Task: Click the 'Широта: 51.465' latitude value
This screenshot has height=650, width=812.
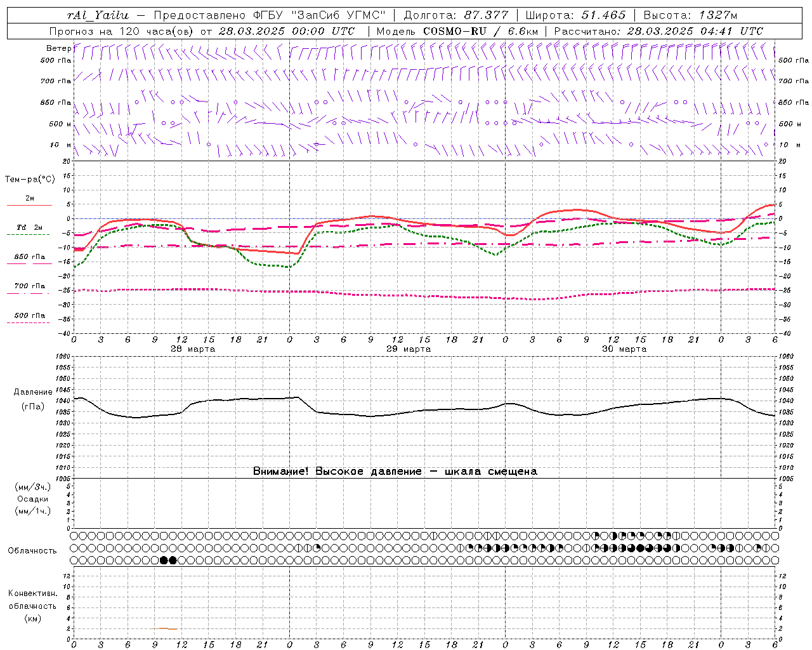Action: (x=575, y=15)
